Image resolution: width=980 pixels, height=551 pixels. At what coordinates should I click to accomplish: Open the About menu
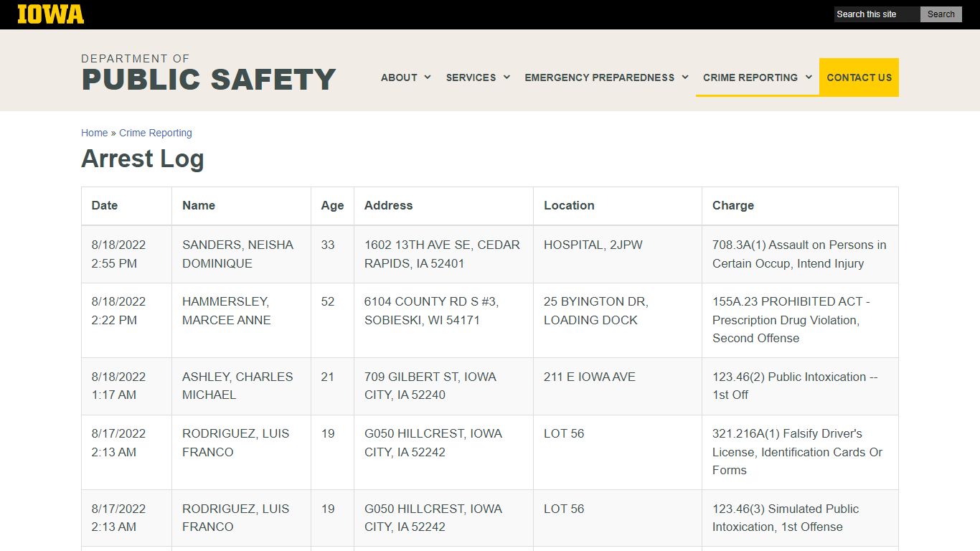point(399,77)
